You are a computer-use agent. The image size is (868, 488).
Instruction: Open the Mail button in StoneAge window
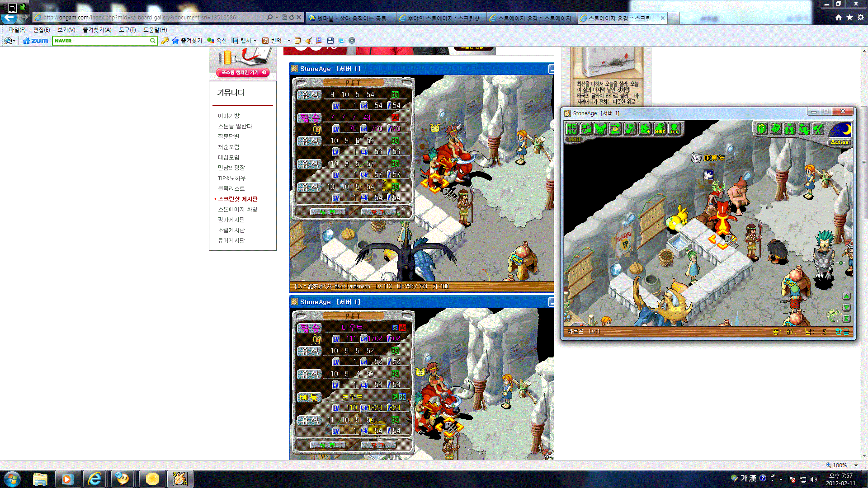(x=574, y=140)
